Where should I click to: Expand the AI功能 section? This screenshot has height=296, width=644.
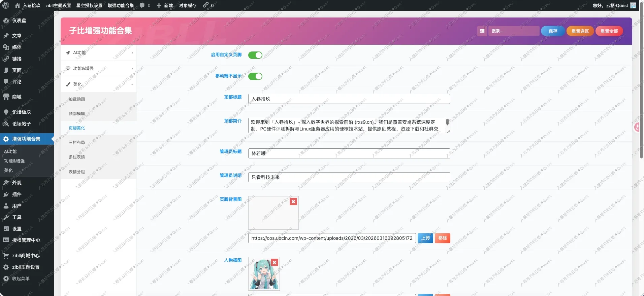coord(99,53)
